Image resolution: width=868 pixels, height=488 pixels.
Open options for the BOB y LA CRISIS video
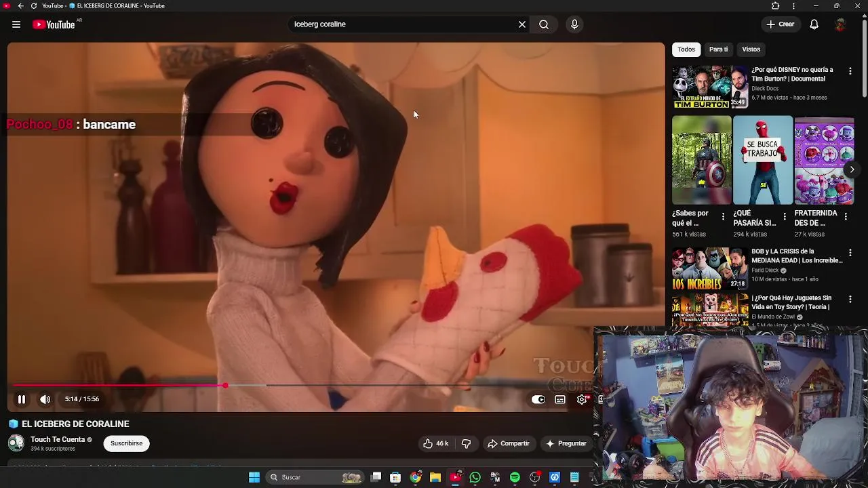(850, 253)
